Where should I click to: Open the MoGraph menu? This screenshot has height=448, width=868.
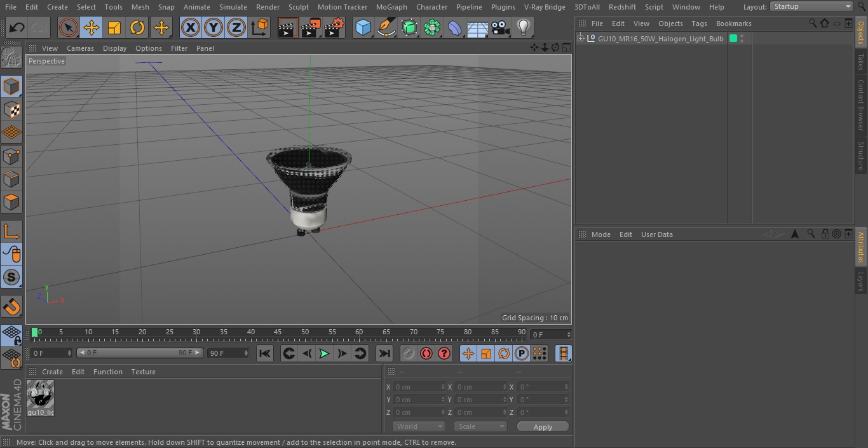pos(391,7)
